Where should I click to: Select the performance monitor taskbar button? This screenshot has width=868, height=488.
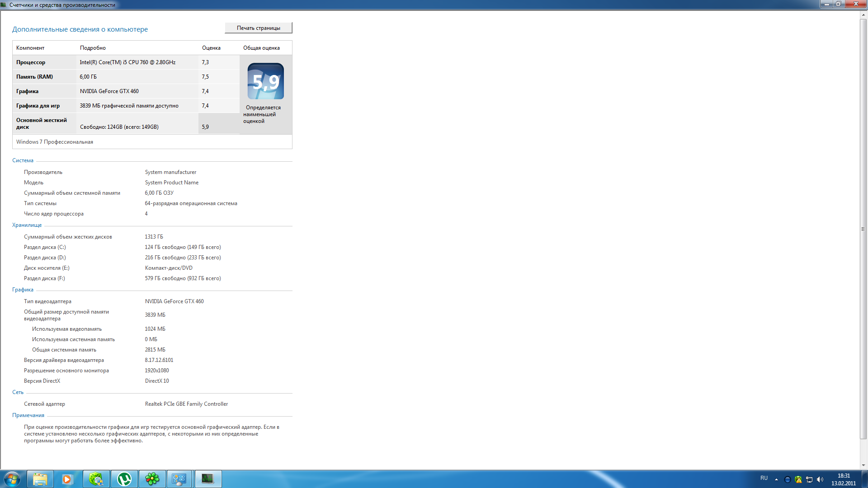(208, 479)
